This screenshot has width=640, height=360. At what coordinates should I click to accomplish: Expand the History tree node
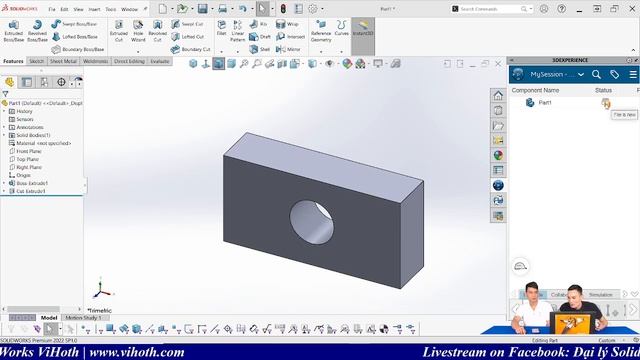(x=4, y=111)
